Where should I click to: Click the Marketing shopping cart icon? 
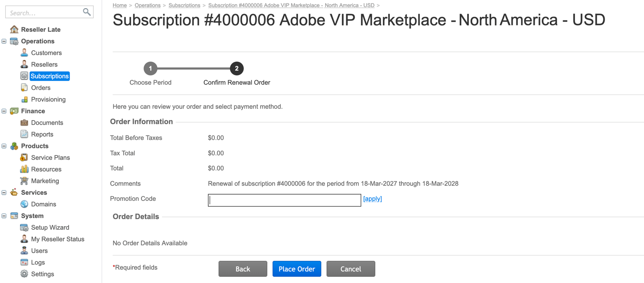pyautogui.click(x=24, y=181)
